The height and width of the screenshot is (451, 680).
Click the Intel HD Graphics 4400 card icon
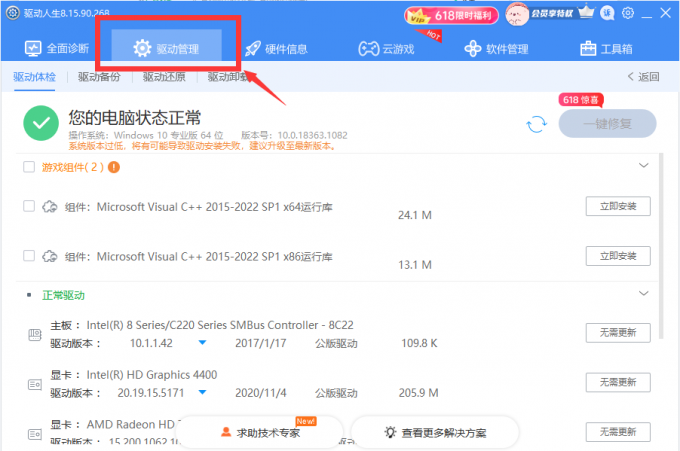(x=35, y=384)
